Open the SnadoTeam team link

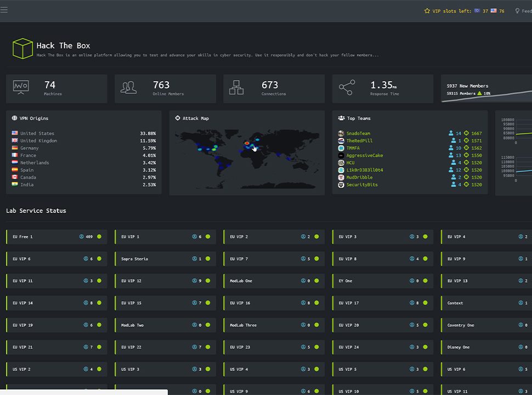click(x=358, y=133)
